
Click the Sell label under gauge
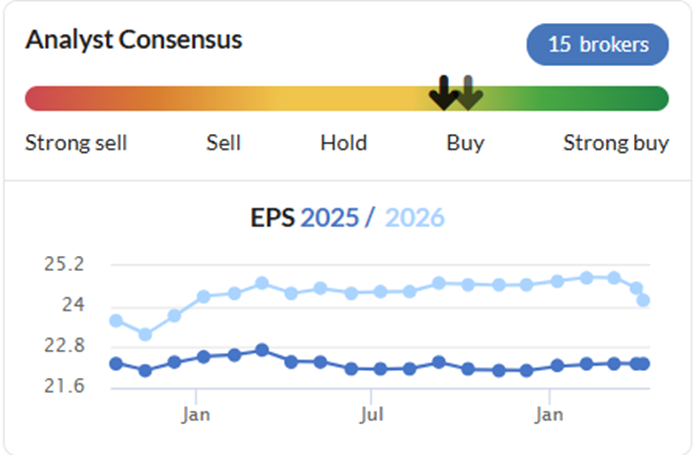pos(223,143)
